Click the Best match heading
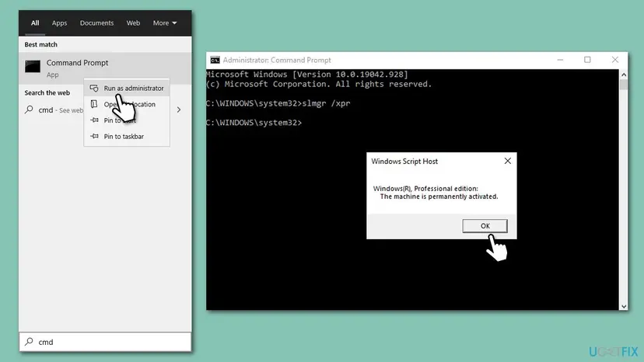Image resolution: width=644 pixels, height=362 pixels. pos(40,44)
